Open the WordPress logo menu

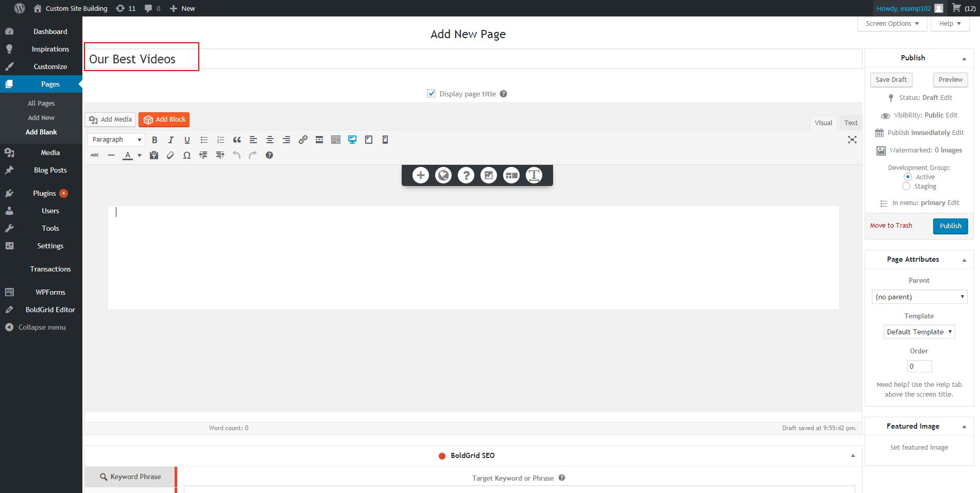coord(20,8)
